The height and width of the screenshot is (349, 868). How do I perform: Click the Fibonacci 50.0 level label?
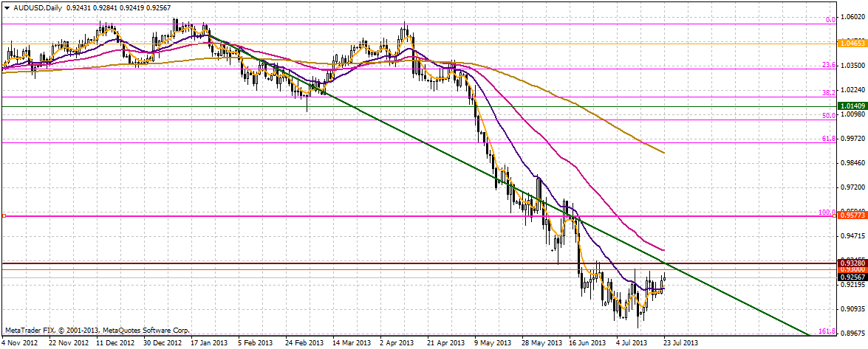(829, 116)
